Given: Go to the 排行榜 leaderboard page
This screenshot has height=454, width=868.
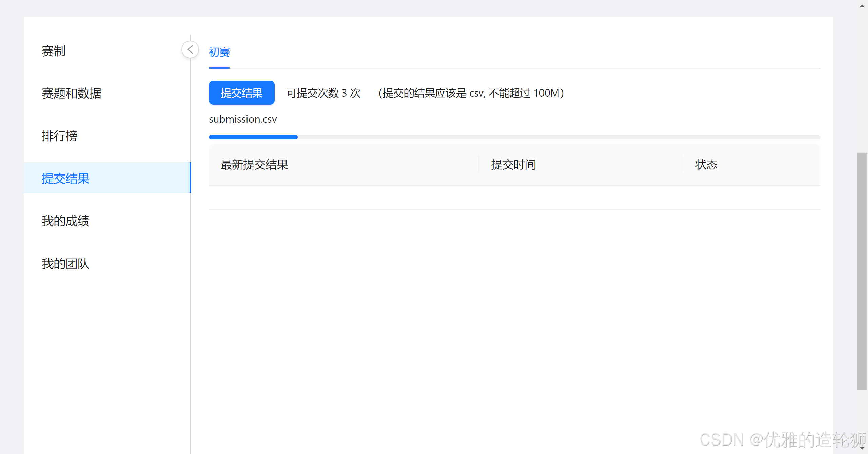Looking at the screenshot, I should pos(60,136).
